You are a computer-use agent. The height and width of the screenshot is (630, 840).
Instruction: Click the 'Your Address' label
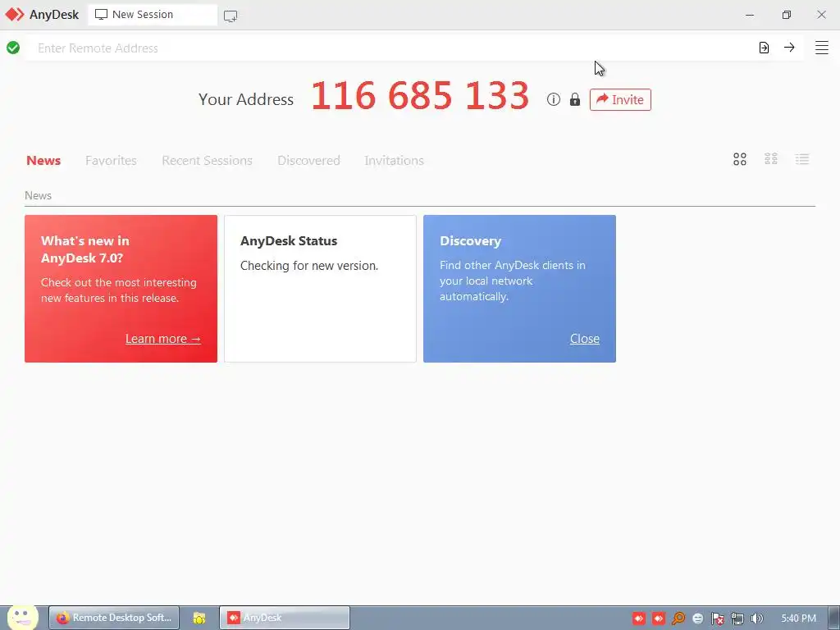click(246, 99)
